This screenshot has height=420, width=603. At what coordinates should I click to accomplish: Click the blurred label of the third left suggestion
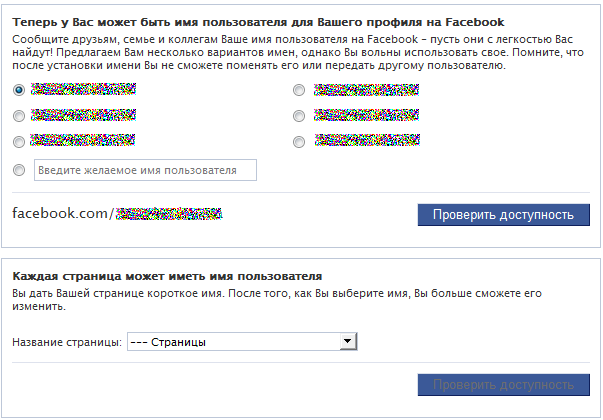click(x=83, y=140)
